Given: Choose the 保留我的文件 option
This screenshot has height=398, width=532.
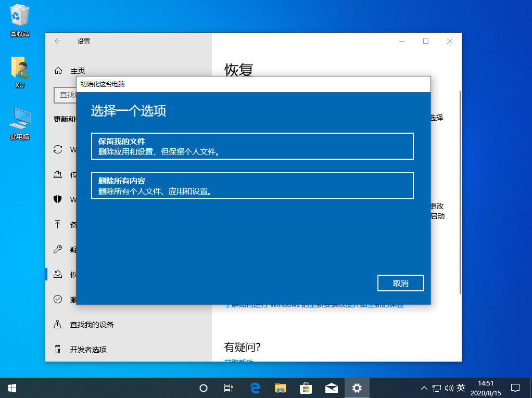Looking at the screenshot, I should click(x=252, y=146).
